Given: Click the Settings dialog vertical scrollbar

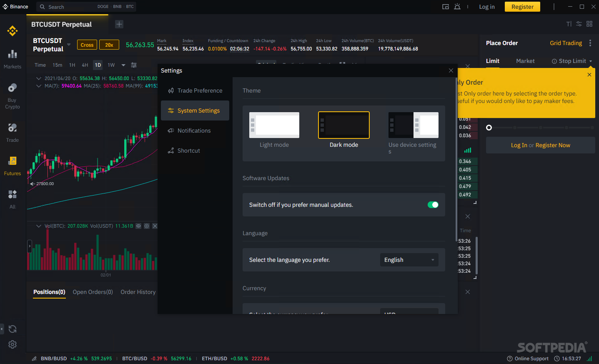Looking at the screenshot, I should 456,158.
